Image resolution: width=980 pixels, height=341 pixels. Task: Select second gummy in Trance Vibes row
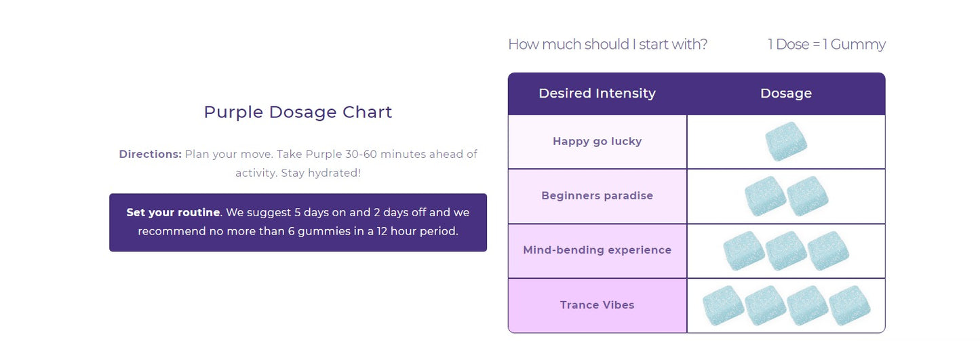766,305
